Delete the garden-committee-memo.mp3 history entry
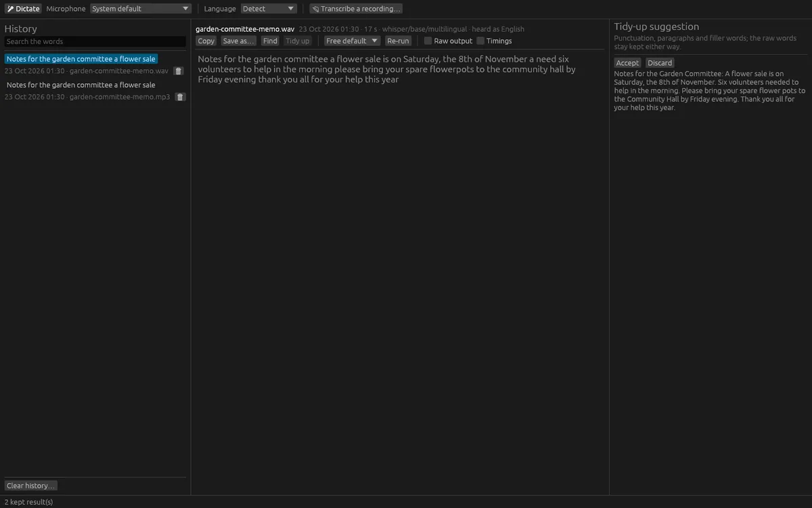Screen dimensions: 812x508 click(181, 97)
